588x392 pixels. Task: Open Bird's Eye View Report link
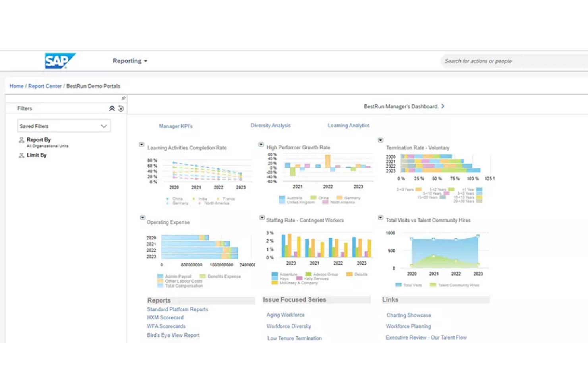click(173, 335)
